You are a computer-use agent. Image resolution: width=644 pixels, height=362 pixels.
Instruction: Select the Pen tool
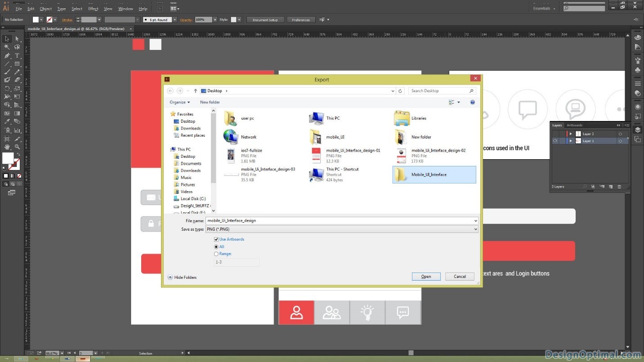coord(7,56)
